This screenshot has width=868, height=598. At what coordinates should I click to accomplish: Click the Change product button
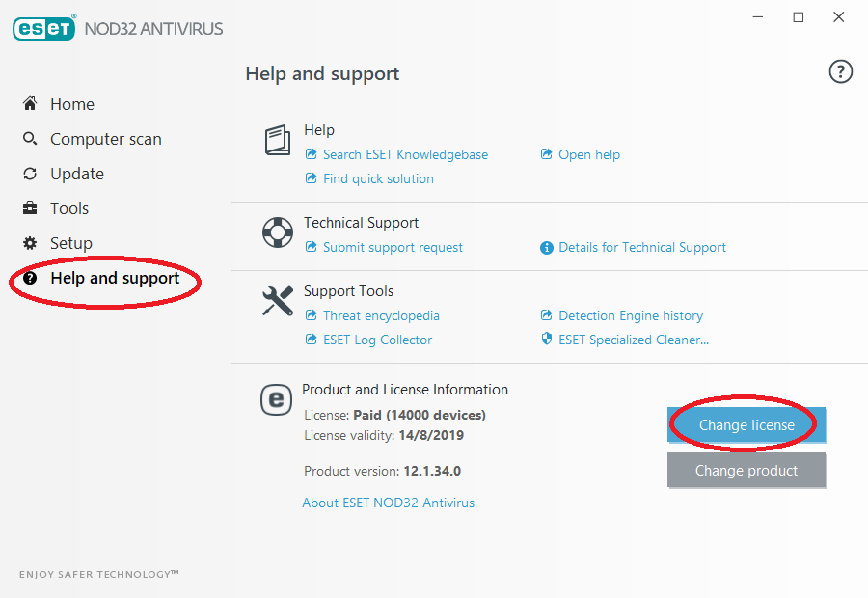click(x=746, y=471)
